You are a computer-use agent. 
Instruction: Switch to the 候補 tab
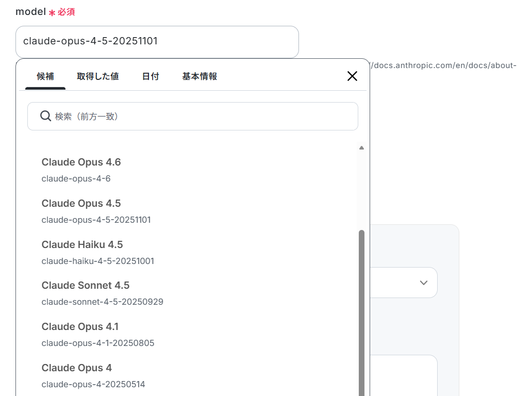coord(45,76)
